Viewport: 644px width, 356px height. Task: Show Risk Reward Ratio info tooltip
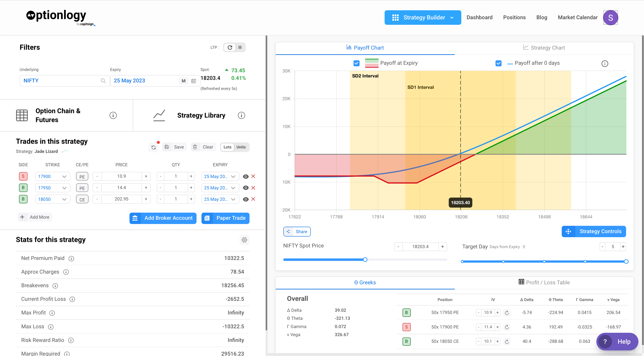tap(71, 340)
